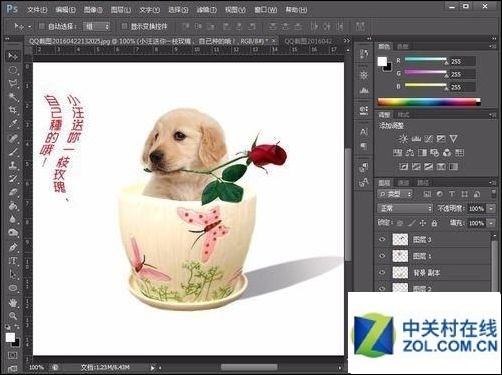The image size is (502, 375).
Task: Click the Brightness/Contrast adjustment sun icon
Action: [403, 139]
